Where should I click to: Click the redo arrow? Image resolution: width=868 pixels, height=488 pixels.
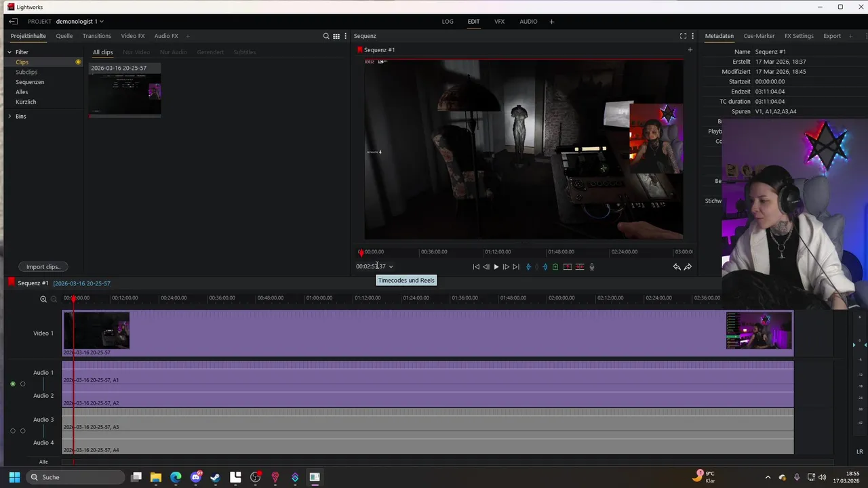coord(688,267)
